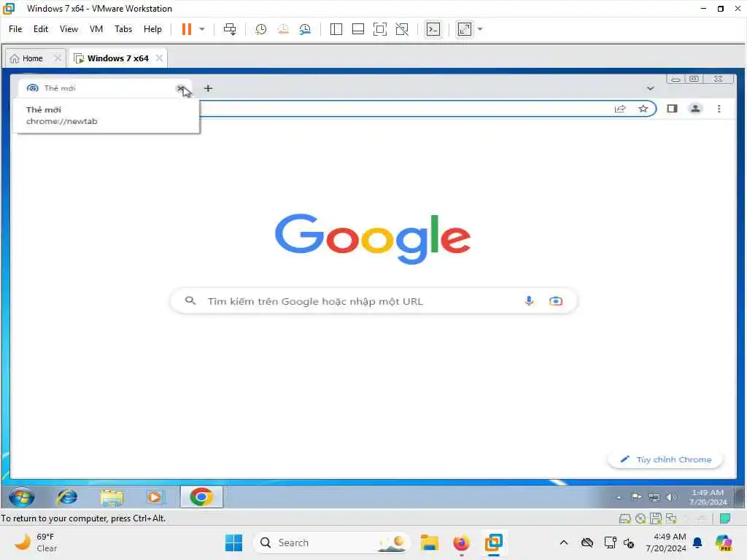Expand the stretch display dropdown arrow
Image resolution: width=747 pixels, height=560 pixels.
click(x=480, y=29)
